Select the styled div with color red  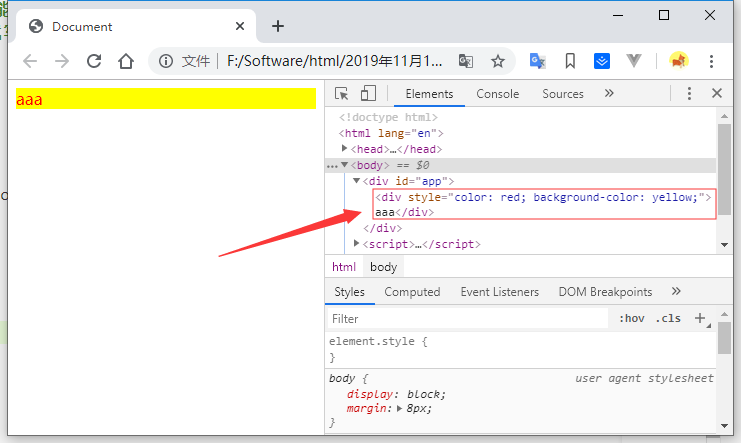(x=543, y=204)
